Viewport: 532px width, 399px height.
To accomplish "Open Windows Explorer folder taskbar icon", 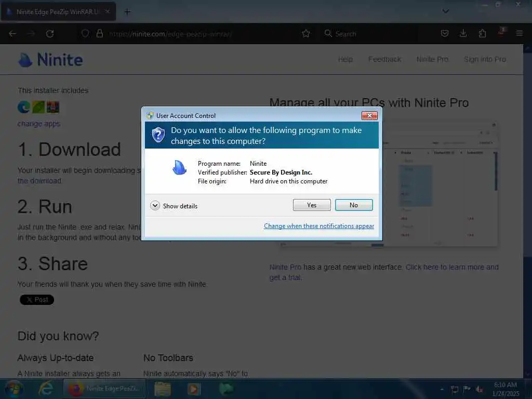I will coord(163,389).
